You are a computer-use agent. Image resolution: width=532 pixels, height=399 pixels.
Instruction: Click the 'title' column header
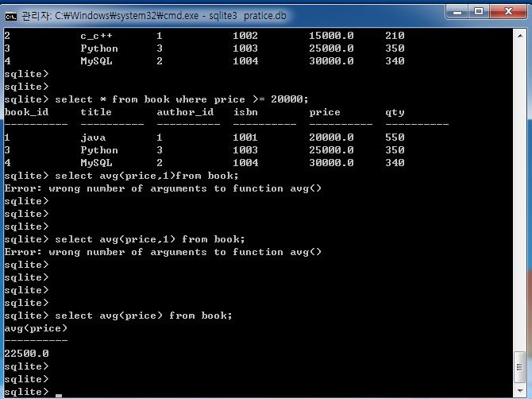(96, 112)
